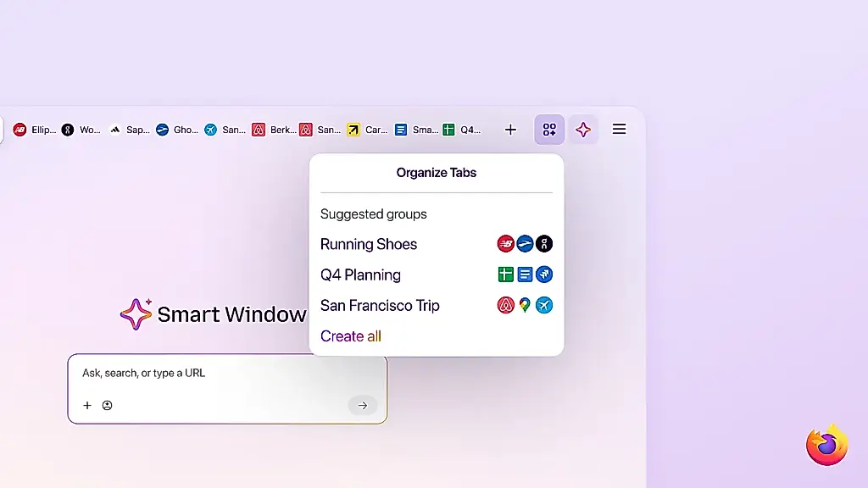Screen dimensions: 868x488
Task: Click Brooks icon in Running Shoes row
Action: (x=525, y=244)
